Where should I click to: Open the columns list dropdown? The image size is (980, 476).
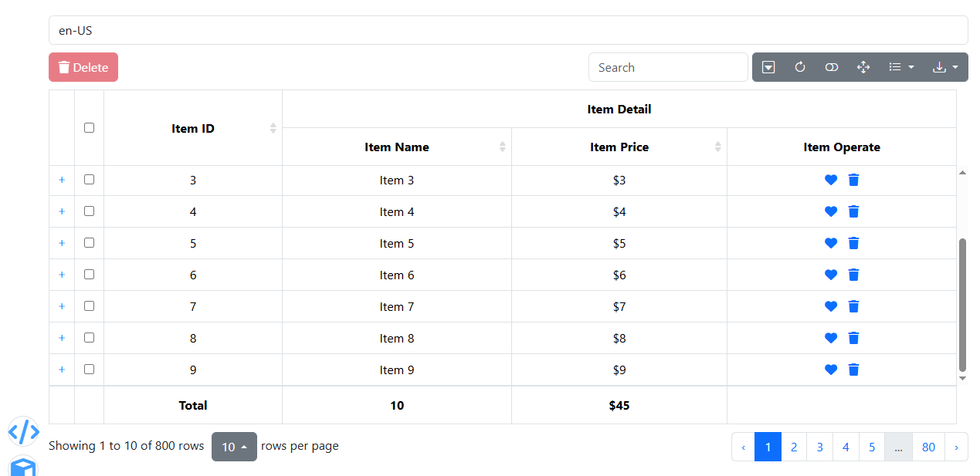pyautogui.click(x=900, y=67)
